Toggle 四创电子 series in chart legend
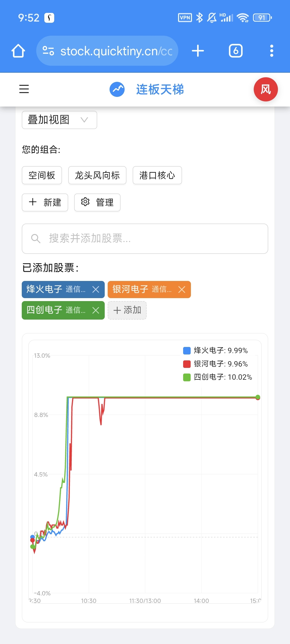The width and height of the screenshot is (290, 644). 218,377
